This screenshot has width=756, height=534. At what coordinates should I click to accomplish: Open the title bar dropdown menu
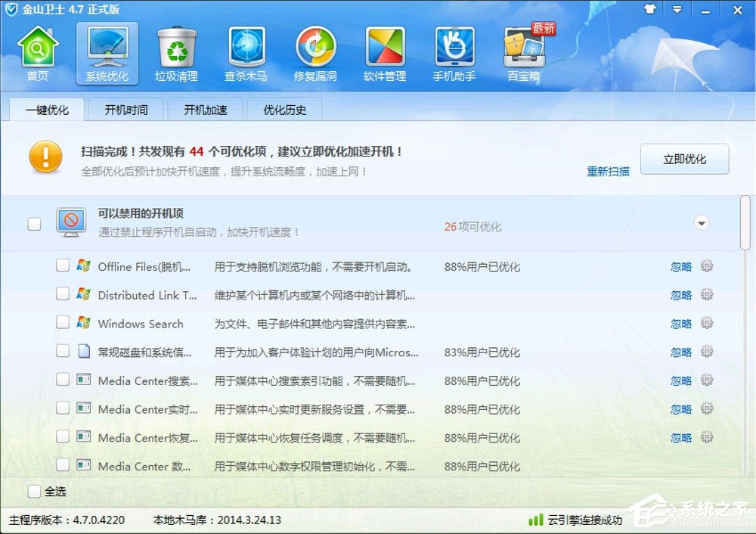coord(677,10)
